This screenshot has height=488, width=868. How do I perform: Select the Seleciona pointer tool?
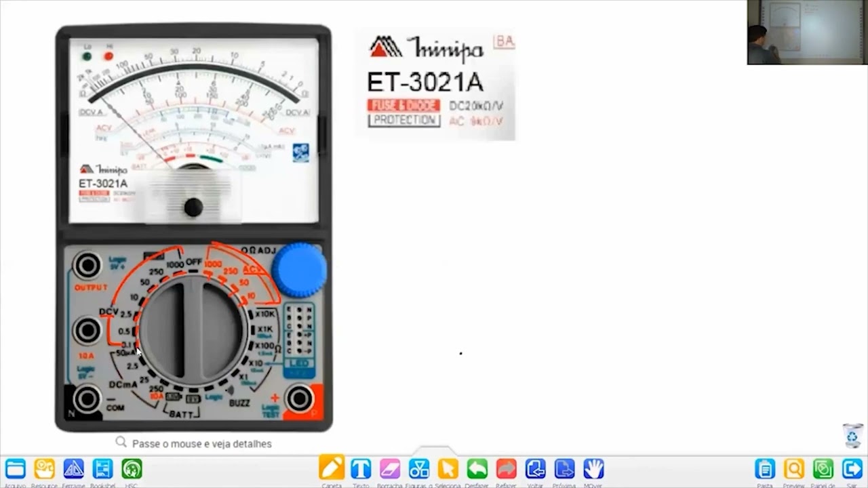[x=448, y=468]
